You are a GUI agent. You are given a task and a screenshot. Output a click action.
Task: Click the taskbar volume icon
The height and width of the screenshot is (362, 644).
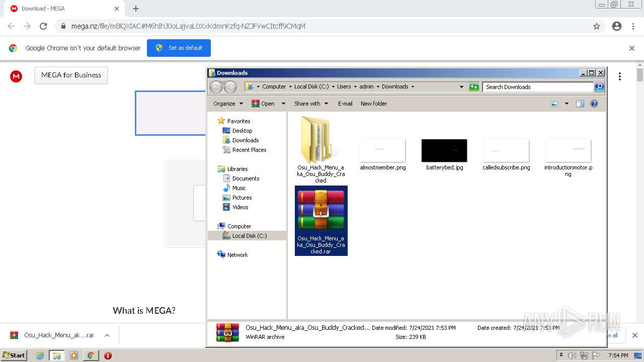click(572, 355)
